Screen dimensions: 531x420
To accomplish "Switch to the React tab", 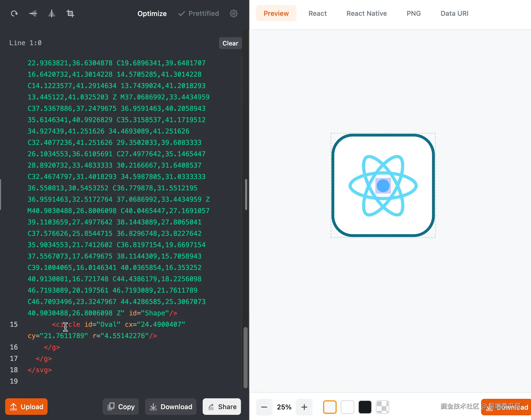I will (317, 13).
